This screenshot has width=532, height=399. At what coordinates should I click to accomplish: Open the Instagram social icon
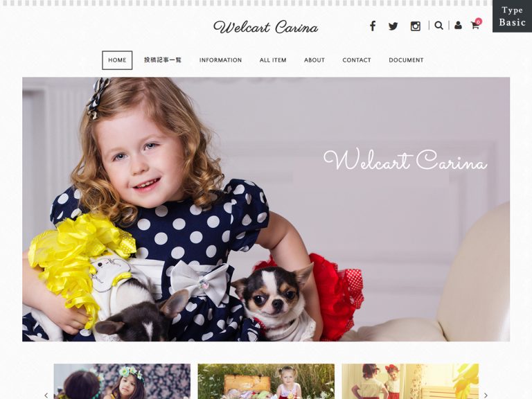tap(416, 26)
